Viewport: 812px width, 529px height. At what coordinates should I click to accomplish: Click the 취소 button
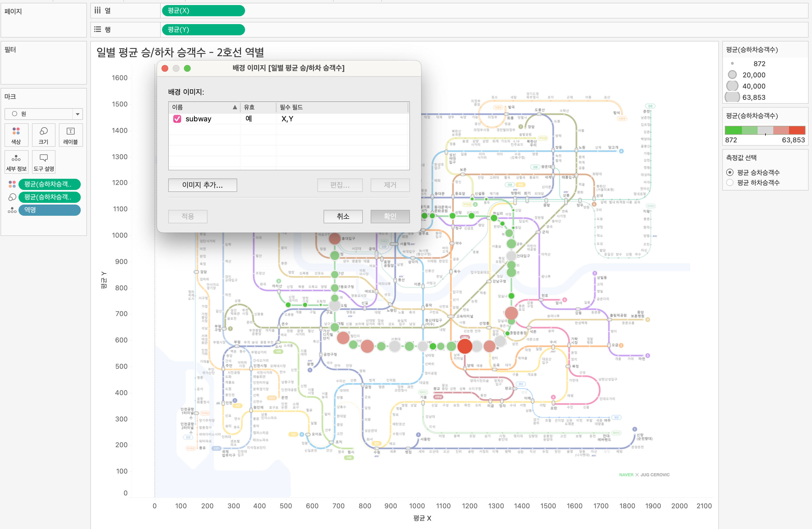coord(343,216)
